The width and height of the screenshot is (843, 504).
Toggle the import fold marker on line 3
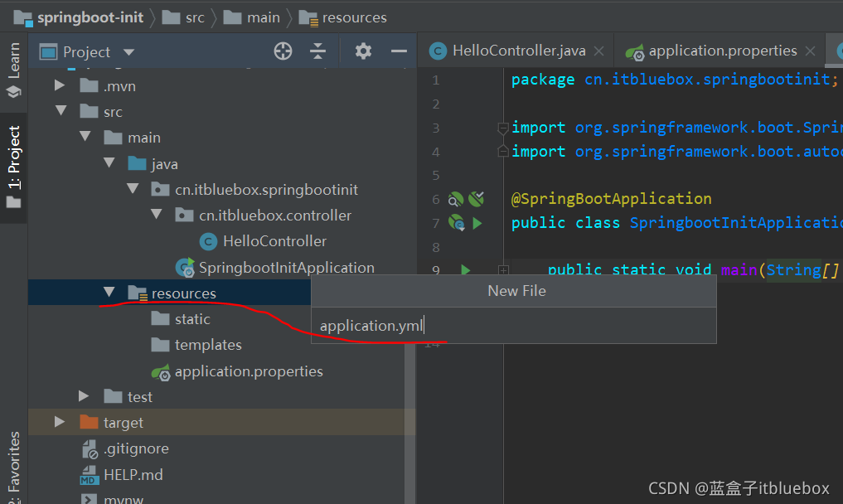503,128
